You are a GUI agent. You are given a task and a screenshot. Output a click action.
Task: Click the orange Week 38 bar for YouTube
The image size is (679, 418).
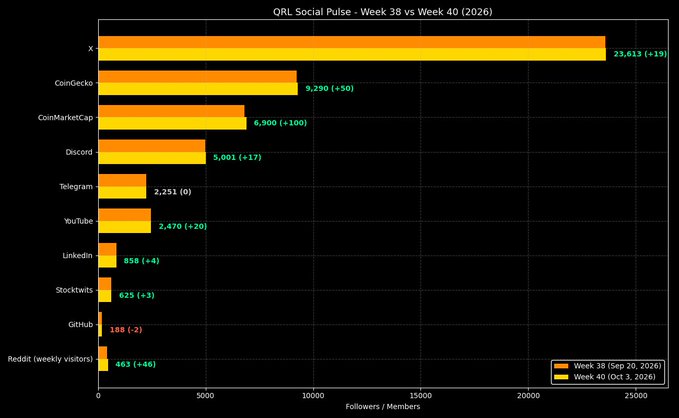[125, 215]
